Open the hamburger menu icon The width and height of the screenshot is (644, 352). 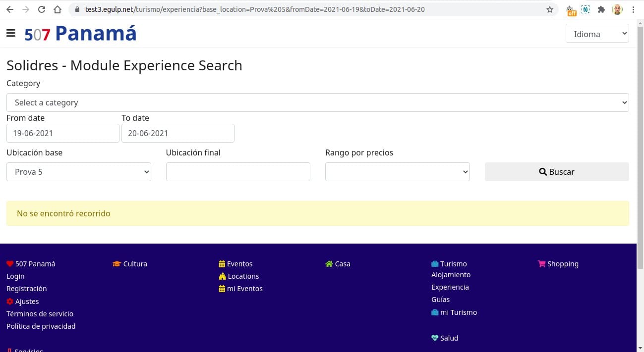(11, 33)
